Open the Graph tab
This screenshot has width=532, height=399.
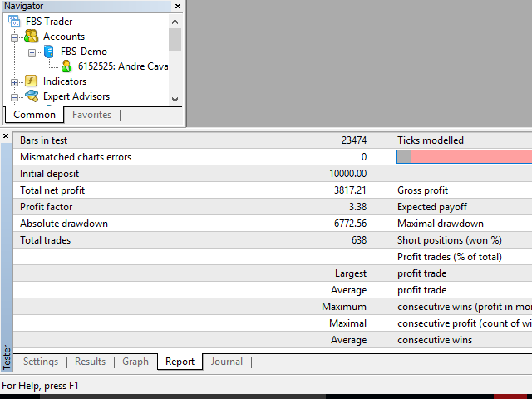pyautogui.click(x=135, y=362)
